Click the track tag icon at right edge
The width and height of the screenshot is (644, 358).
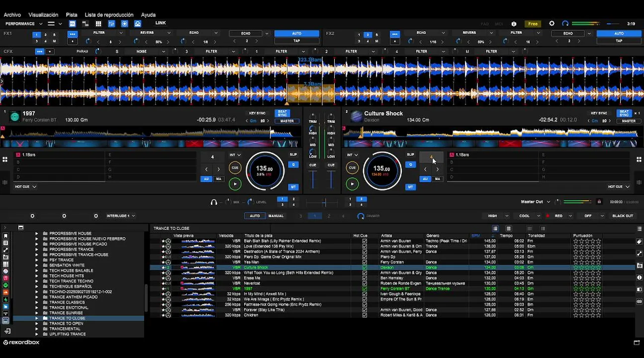tap(639, 242)
